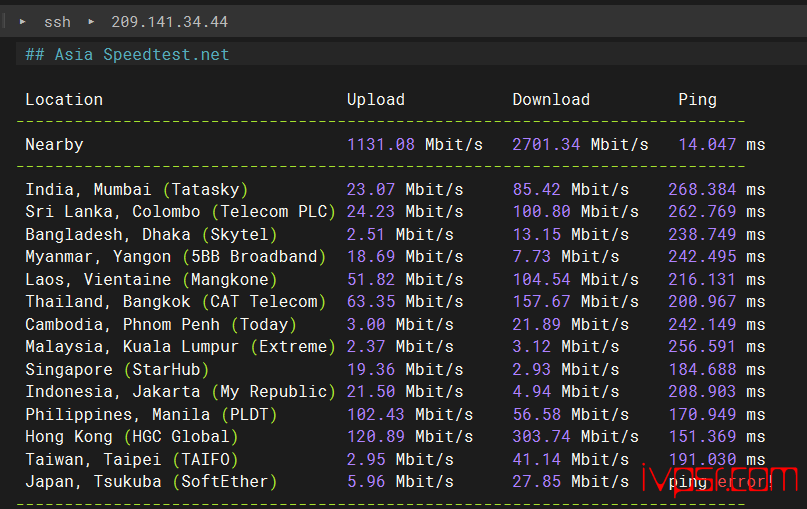The image size is (807, 509).
Task: Select Dhaka download 13.15 Mbit/s
Action: pos(571,235)
